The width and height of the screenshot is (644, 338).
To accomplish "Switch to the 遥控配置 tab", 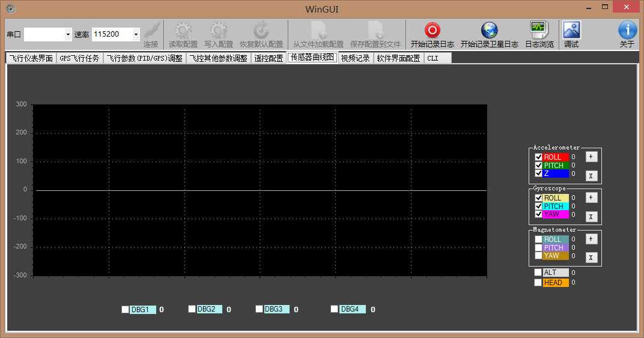I will click(269, 58).
